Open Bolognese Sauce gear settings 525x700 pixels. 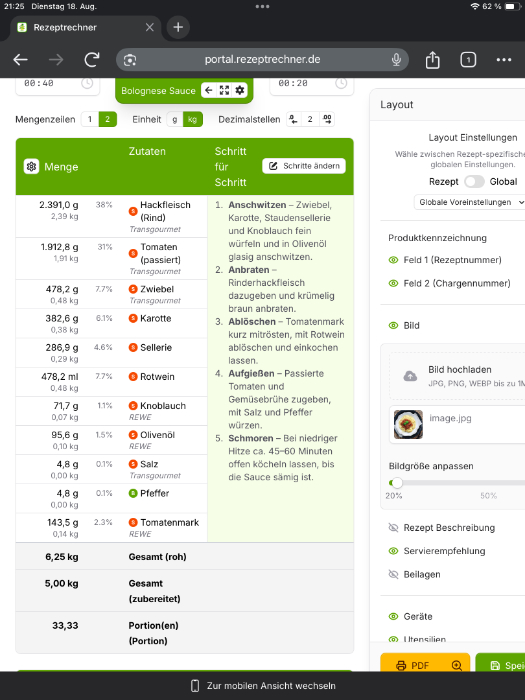(239, 90)
